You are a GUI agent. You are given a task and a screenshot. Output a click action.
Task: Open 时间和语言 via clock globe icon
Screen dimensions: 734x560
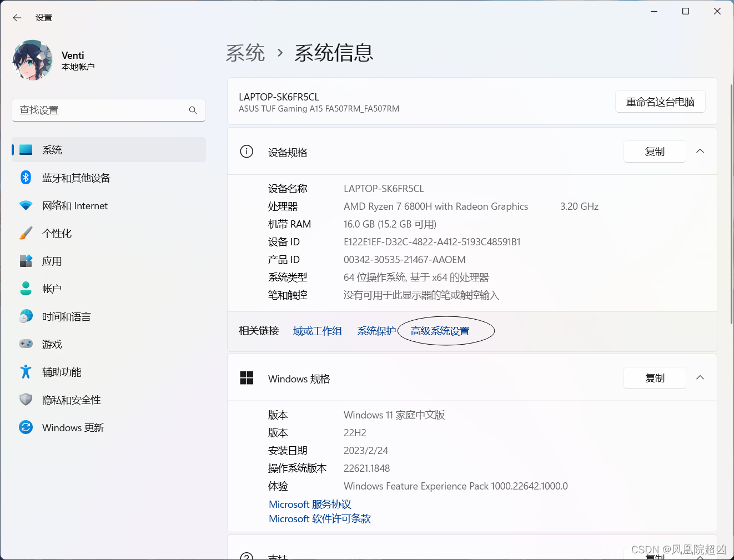coord(26,316)
